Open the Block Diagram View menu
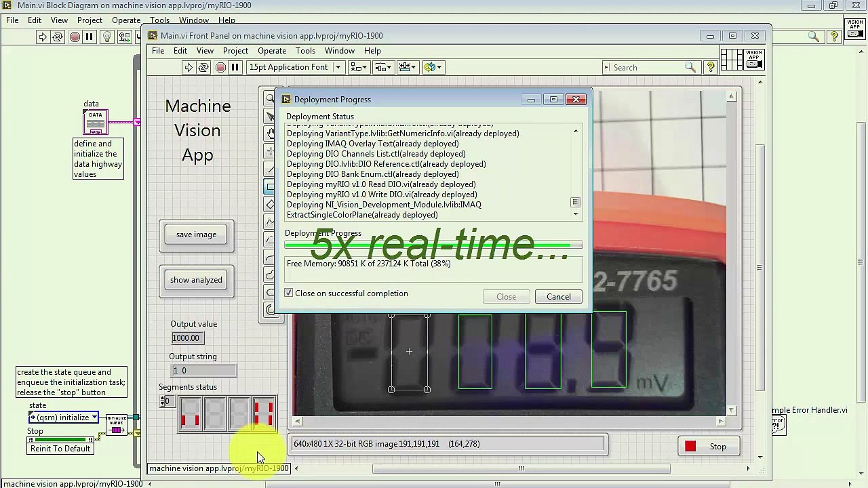 [59, 20]
